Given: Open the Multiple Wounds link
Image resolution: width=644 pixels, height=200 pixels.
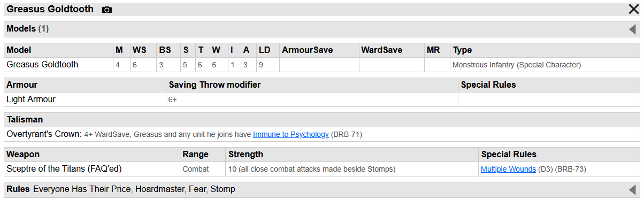Looking at the screenshot, I should point(508,169).
